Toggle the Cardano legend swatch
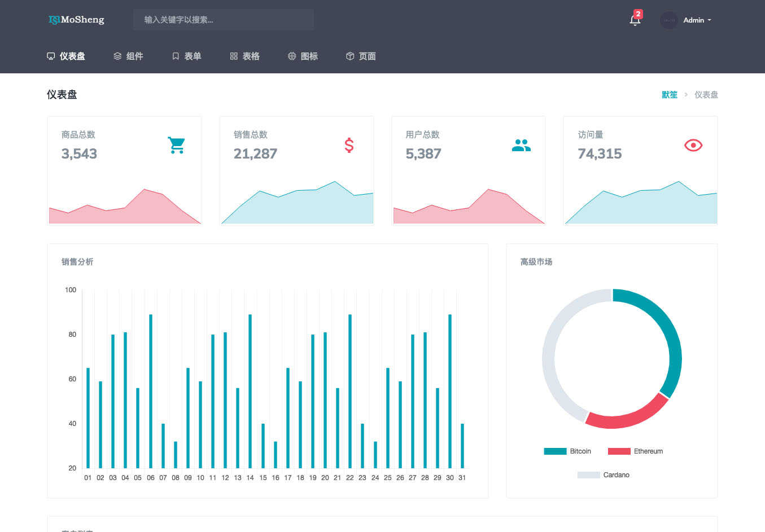The width and height of the screenshot is (765, 532). (588, 475)
